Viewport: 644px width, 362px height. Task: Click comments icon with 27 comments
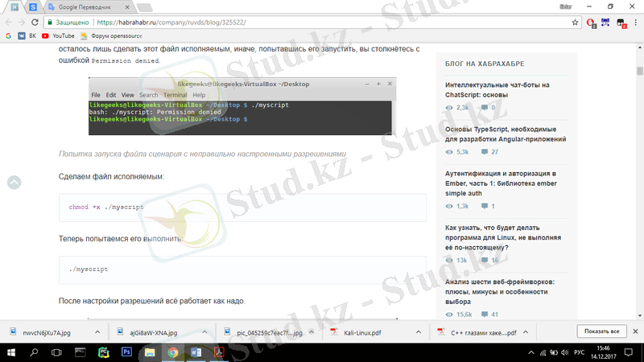click(485, 152)
